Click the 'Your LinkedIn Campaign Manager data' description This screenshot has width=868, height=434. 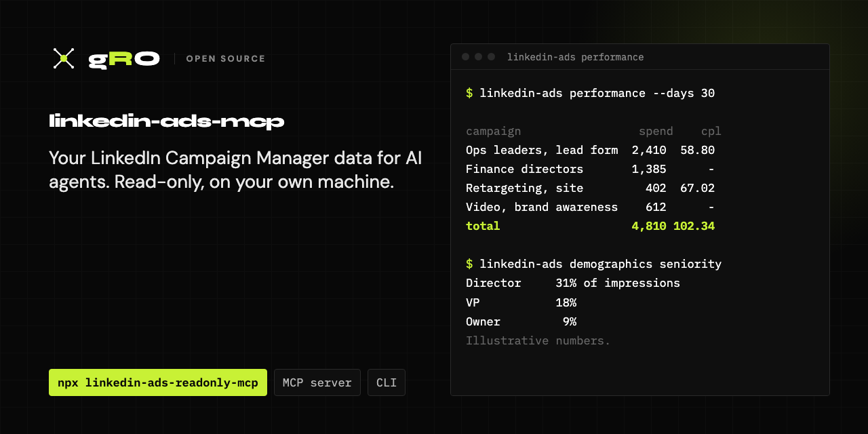point(236,170)
